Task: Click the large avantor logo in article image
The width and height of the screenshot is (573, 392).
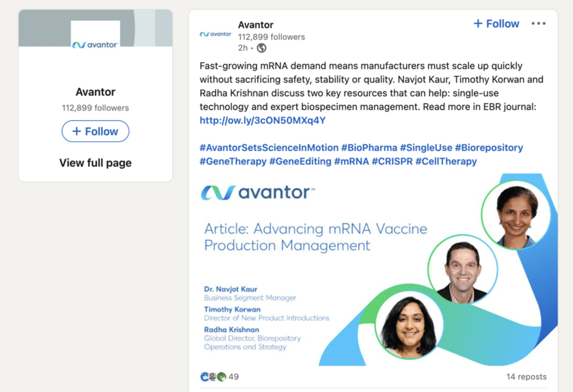Action: click(x=258, y=193)
